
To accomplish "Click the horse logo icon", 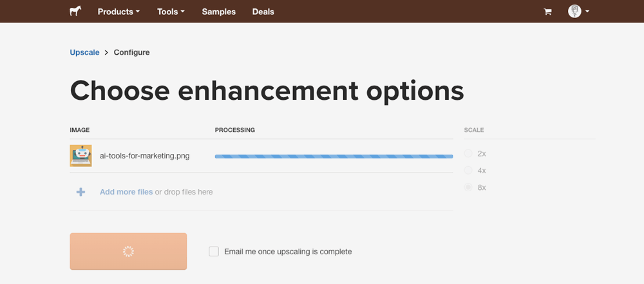I will pyautogui.click(x=75, y=12).
